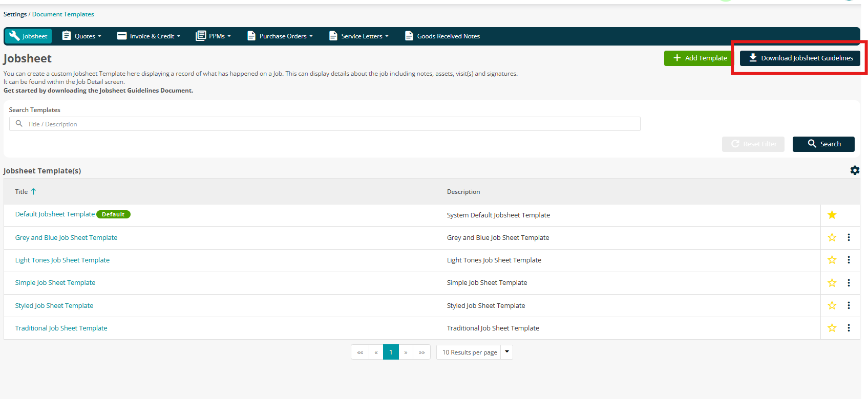Click the search magnifier icon in field
Screen dimensions: 868x399
pos(19,124)
